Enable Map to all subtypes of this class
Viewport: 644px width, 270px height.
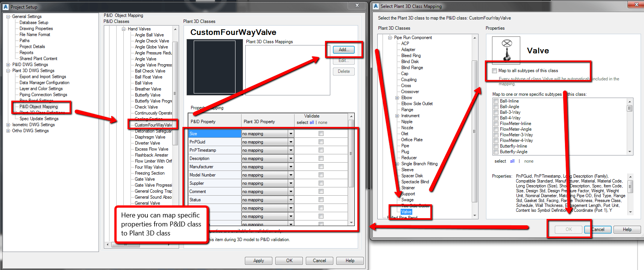point(494,71)
